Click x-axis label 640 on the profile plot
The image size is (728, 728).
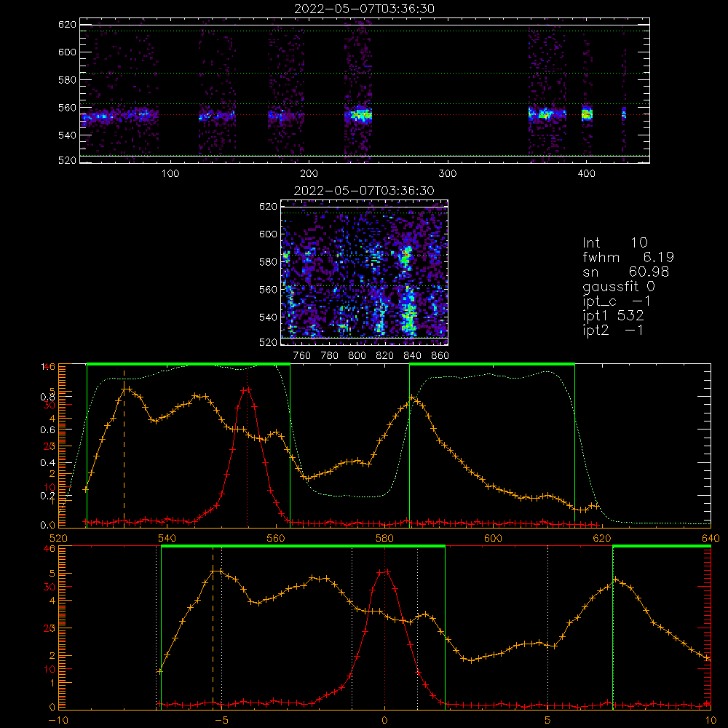coord(711,538)
